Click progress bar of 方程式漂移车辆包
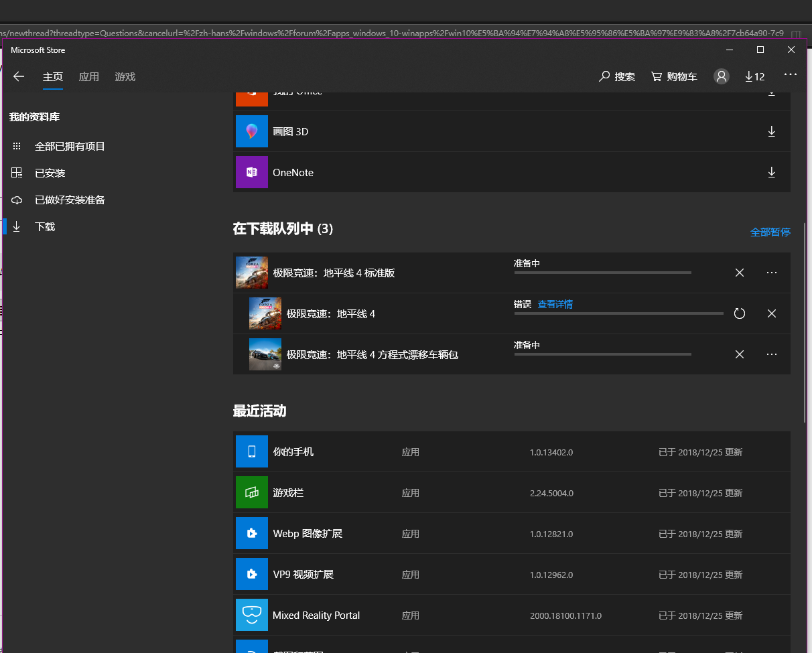Screen dimensions: 812x653 point(602,354)
